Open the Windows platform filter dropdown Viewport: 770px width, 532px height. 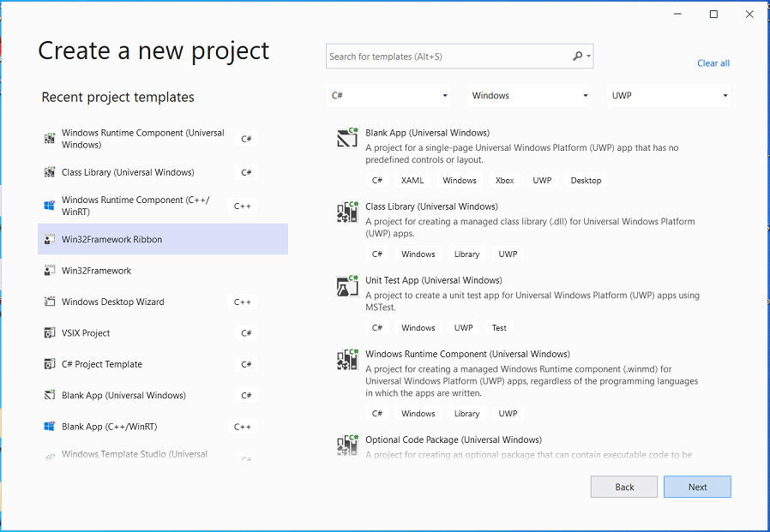click(528, 95)
